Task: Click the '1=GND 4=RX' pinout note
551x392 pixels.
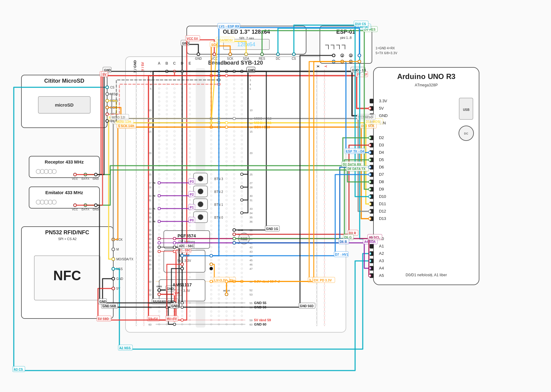Action: coord(385,48)
